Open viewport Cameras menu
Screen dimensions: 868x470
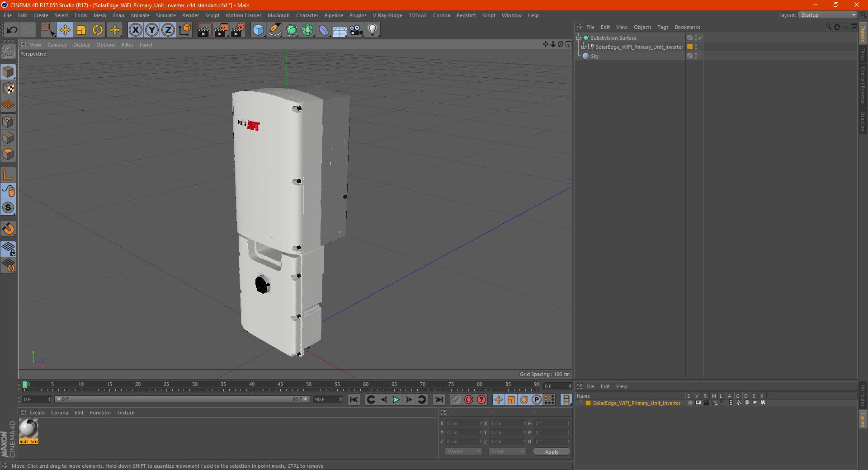point(57,45)
